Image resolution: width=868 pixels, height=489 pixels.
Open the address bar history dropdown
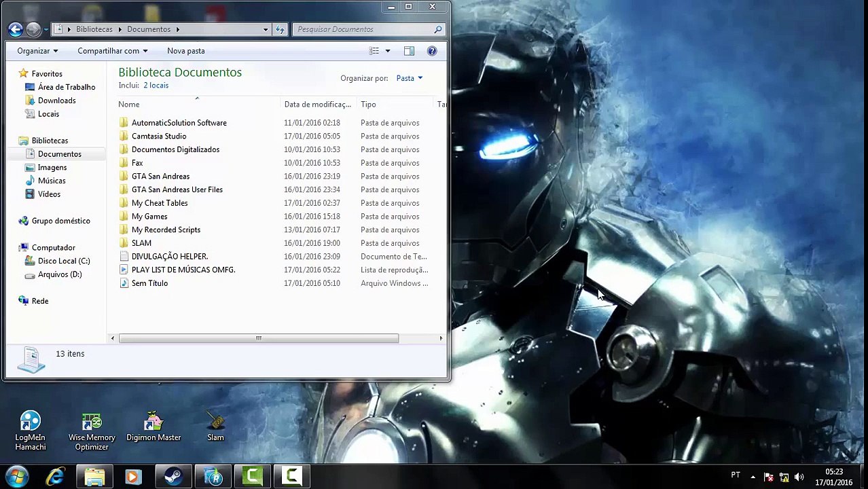coord(266,29)
